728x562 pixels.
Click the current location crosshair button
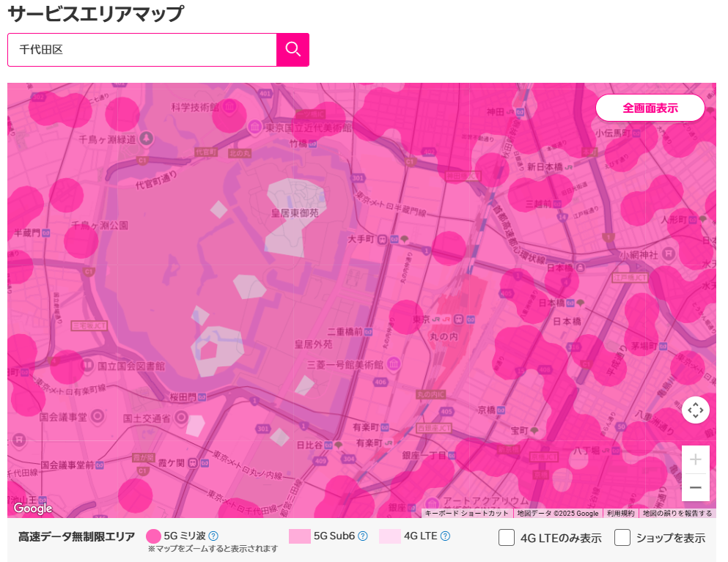coord(696,410)
